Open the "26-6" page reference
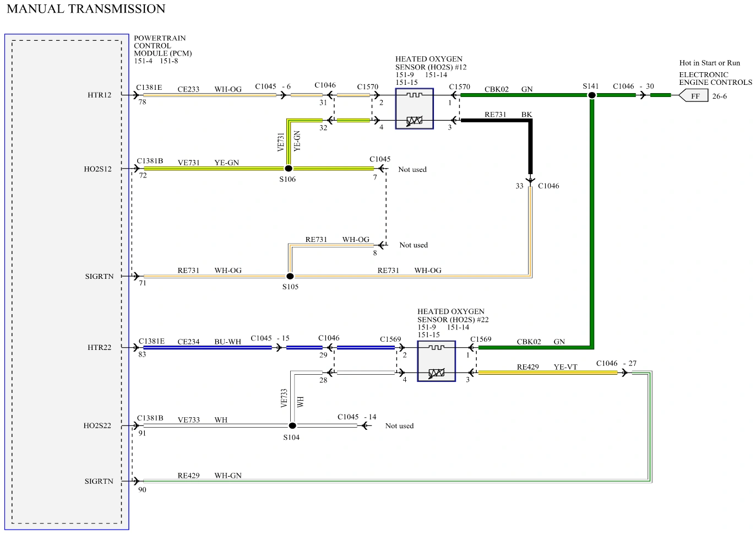 coord(720,96)
